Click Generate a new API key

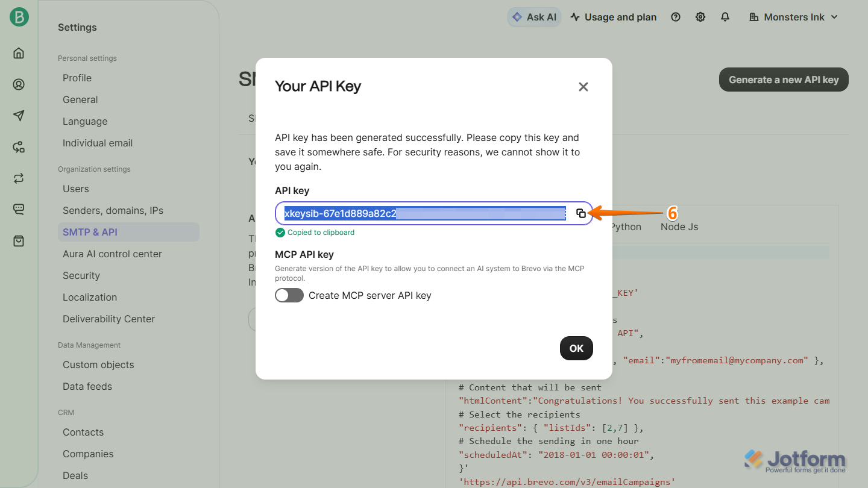(x=784, y=80)
